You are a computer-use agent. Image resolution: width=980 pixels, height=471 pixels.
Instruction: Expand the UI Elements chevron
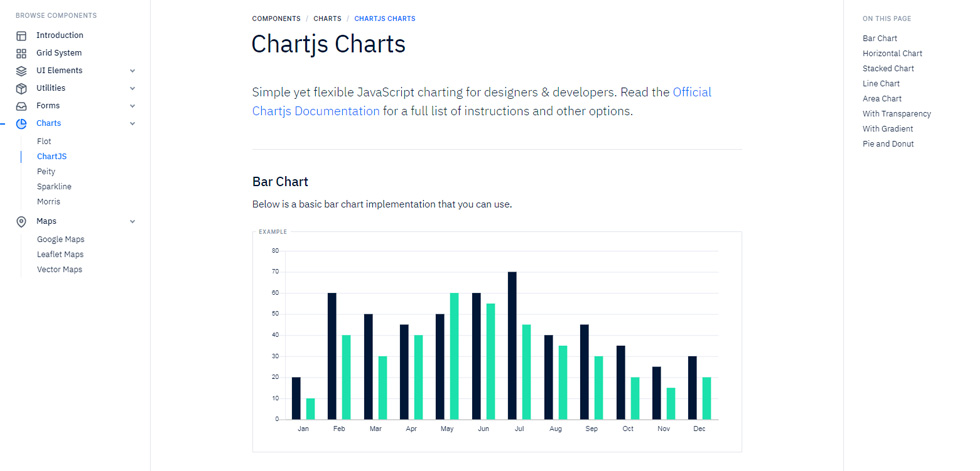pyautogui.click(x=132, y=71)
